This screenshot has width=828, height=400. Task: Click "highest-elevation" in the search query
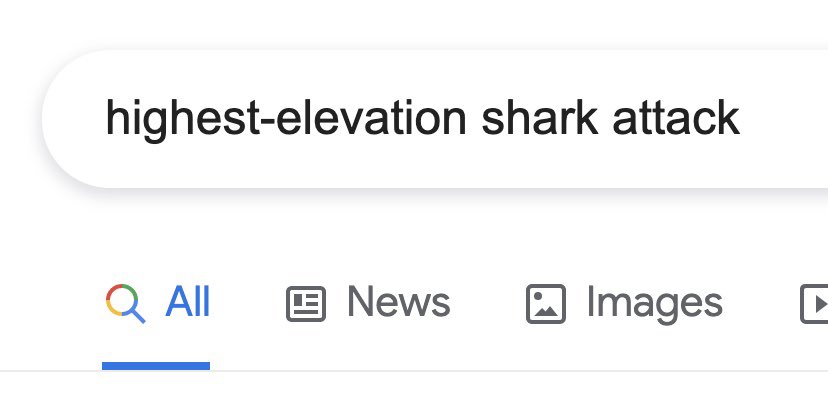click(286, 120)
